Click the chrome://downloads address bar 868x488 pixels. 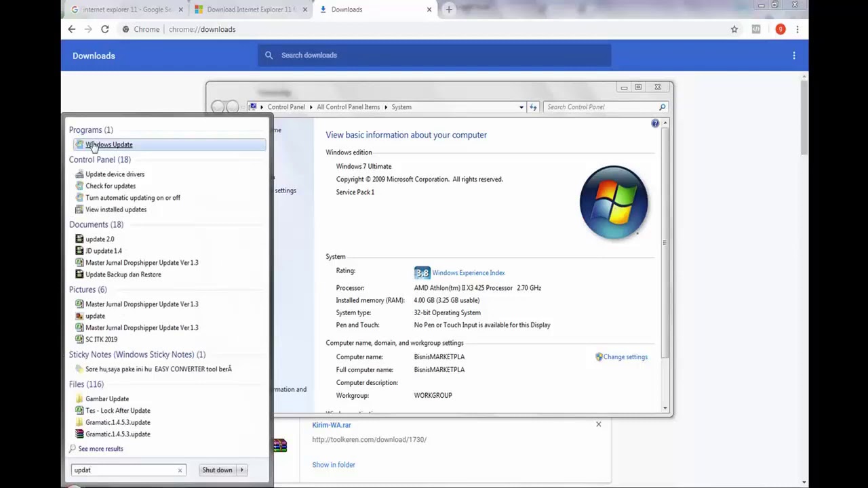pyautogui.click(x=420, y=29)
